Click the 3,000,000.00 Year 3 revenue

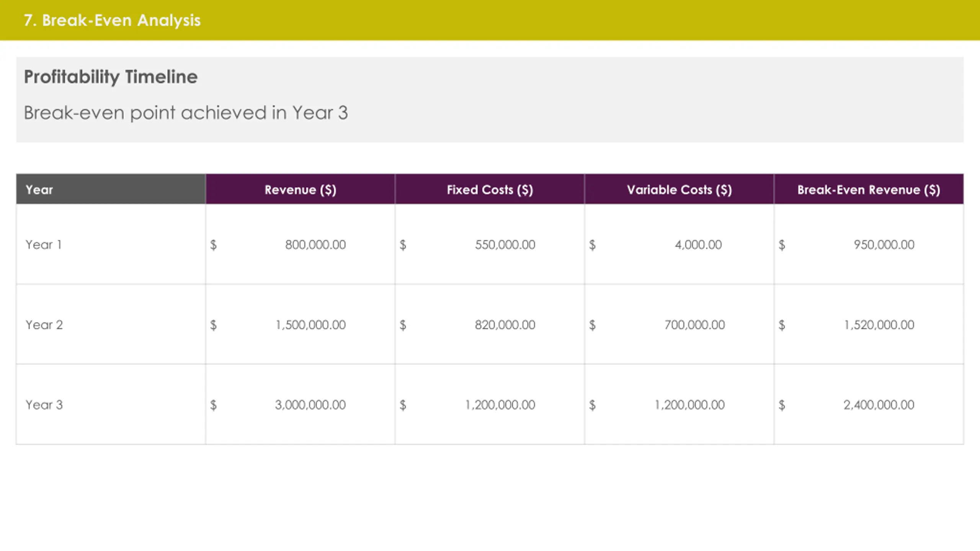pyautogui.click(x=310, y=405)
